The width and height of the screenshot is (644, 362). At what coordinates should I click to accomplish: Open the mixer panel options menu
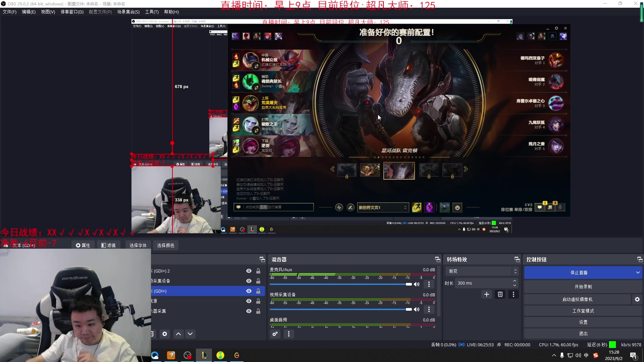[x=289, y=334]
